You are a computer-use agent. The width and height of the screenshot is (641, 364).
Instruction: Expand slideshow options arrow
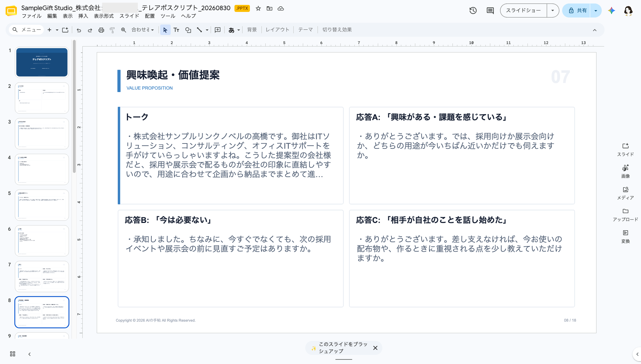point(553,10)
